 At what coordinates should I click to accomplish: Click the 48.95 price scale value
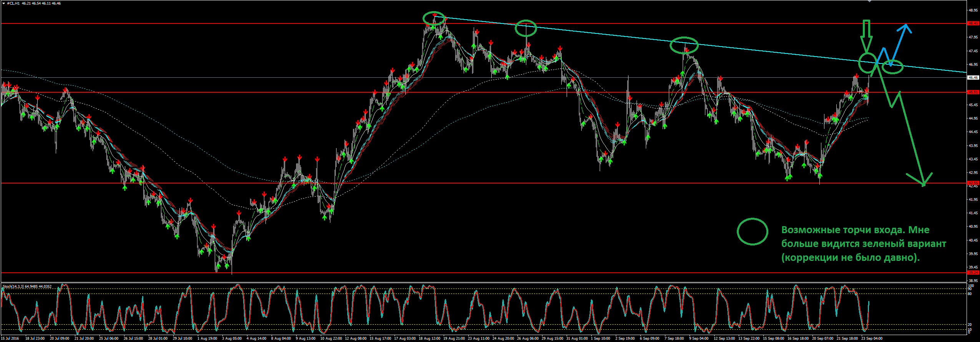tap(973, 10)
